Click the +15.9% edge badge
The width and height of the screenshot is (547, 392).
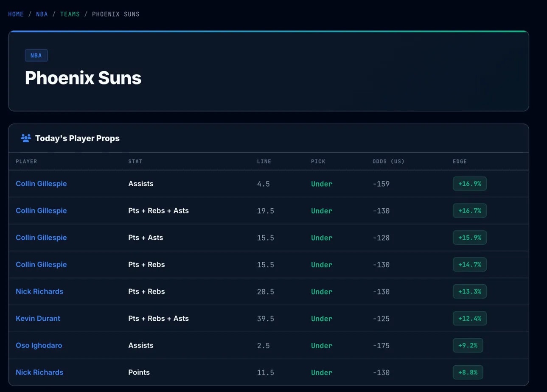(x=470, y=238)
